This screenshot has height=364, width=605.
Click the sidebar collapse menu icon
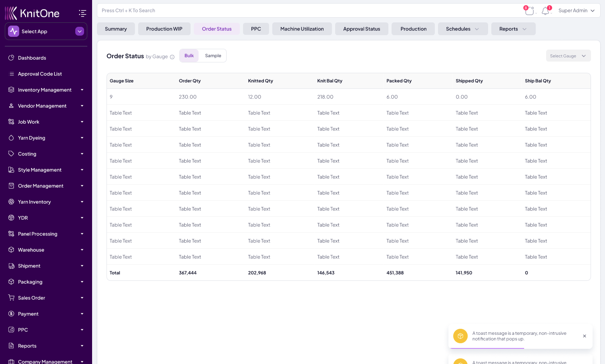(x=82, y=14)
